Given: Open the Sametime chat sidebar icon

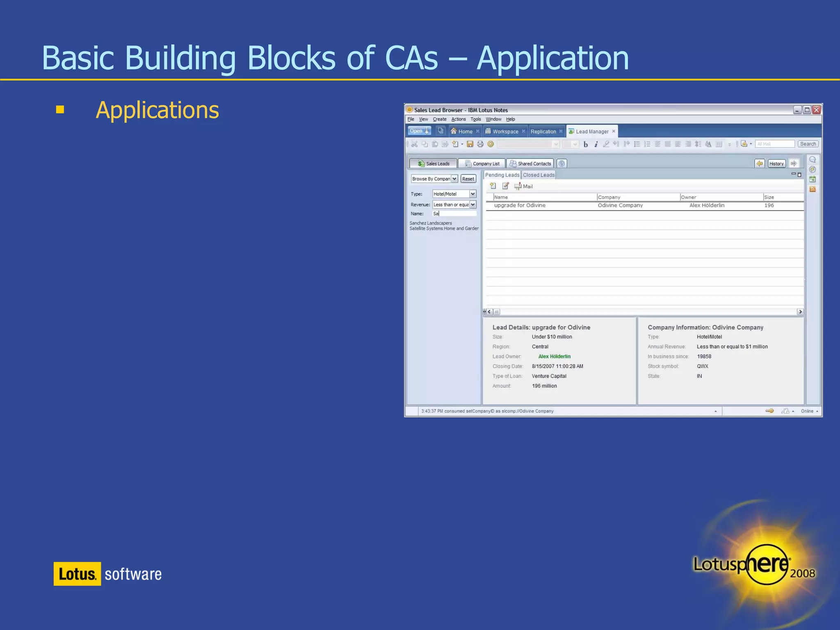Looking at the screenshot, I should point(813,160).
